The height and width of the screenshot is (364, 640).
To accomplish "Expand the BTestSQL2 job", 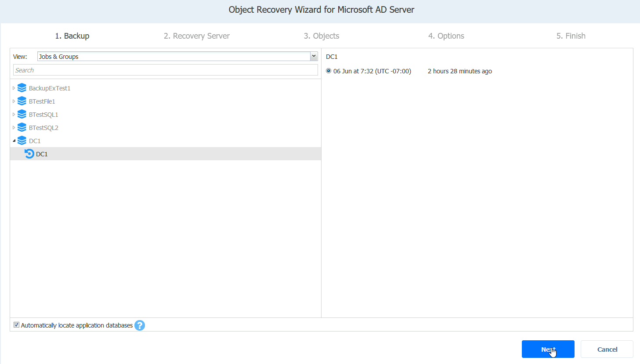I will coord(14,128).
